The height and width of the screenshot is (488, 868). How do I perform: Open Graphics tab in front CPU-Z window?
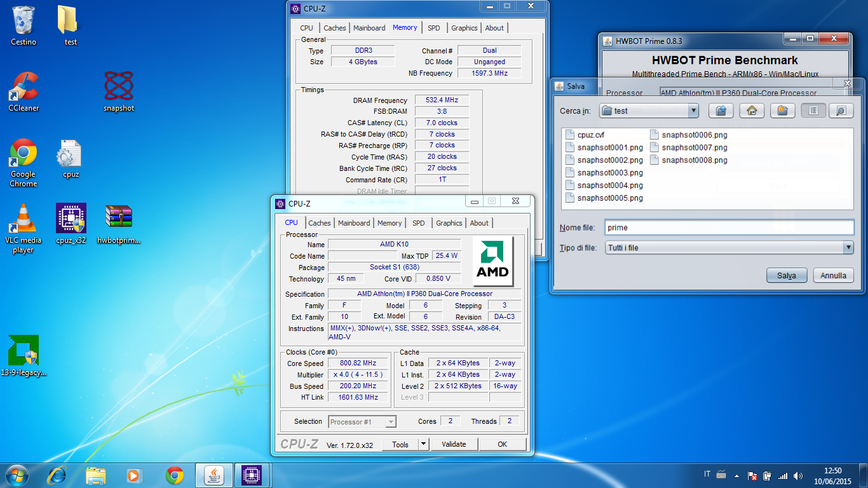pyautogui.click(x=449, y=223)
